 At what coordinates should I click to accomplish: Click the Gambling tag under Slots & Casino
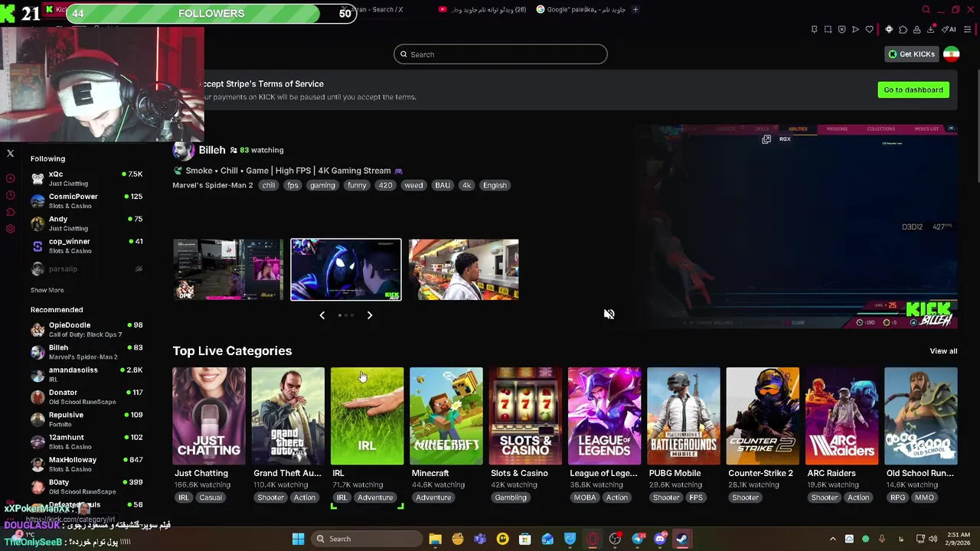[x=511, y=497]
